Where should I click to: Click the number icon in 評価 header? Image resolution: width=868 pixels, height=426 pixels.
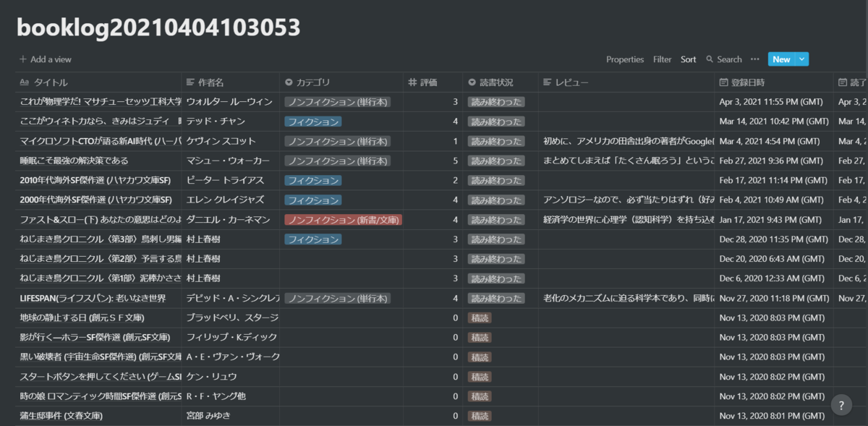pos(412,82)
